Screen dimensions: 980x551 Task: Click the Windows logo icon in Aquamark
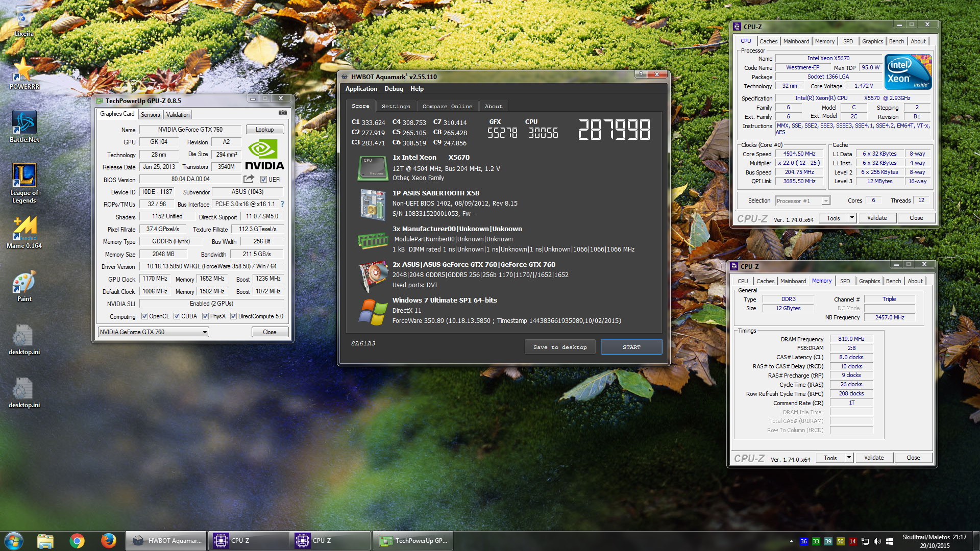pos(373,312)
